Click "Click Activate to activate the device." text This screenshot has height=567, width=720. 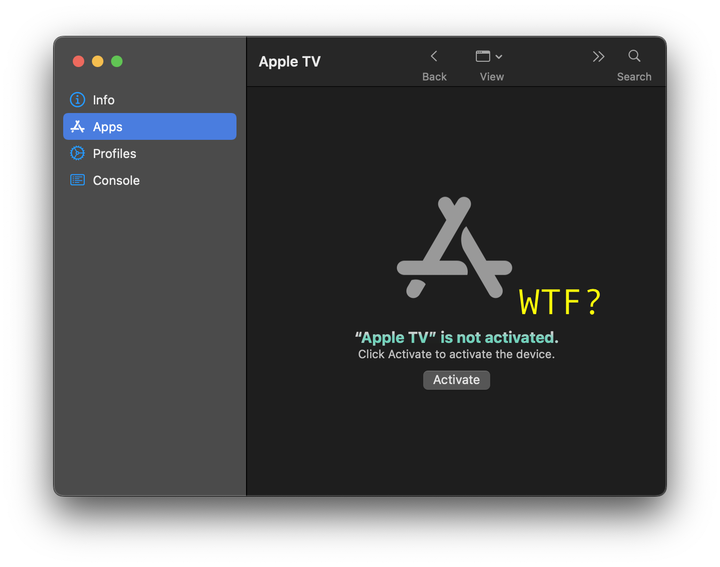click(x=456, y=354)
